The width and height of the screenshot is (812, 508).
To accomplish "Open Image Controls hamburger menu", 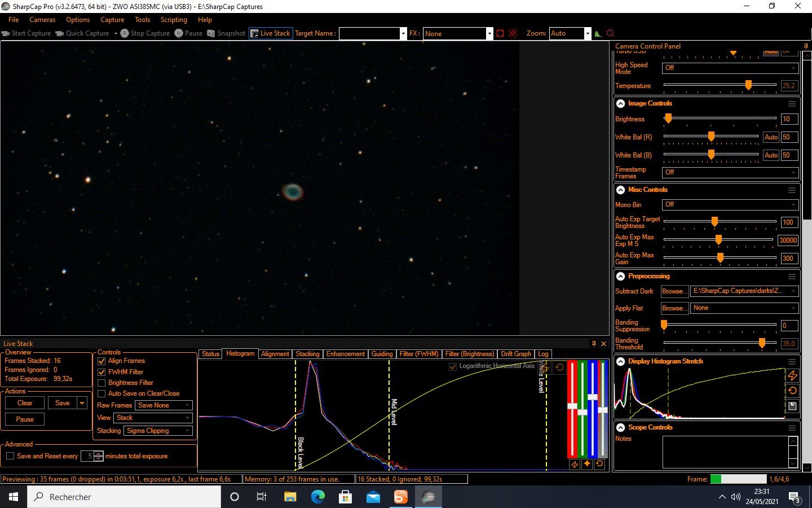I will [x=792, y=104].
